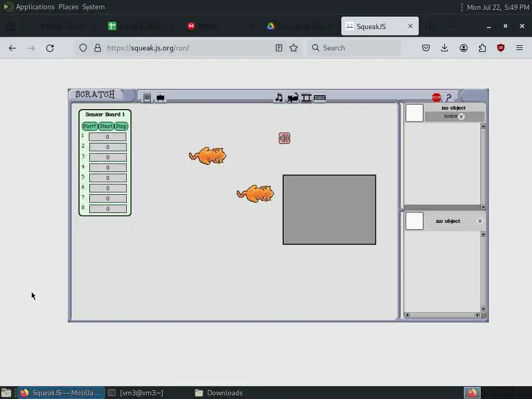Open the Firefox hamburger menu
The height and width of the screenshot is (399, 532).
[520, 48]
